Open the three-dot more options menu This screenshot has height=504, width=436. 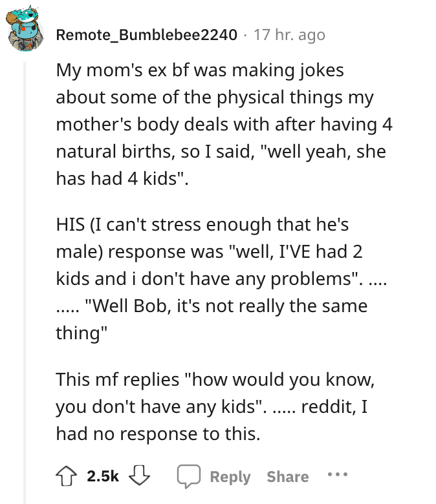(x=336, y=475)
